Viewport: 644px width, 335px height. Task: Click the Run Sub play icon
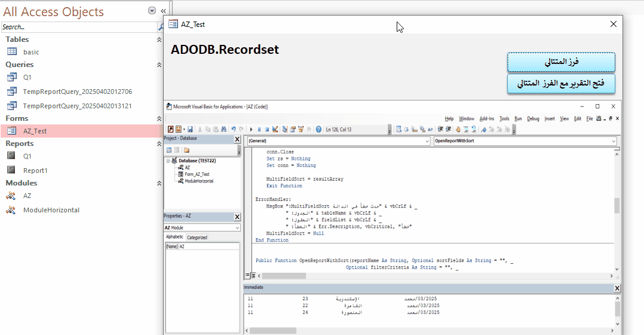point(252,129)
